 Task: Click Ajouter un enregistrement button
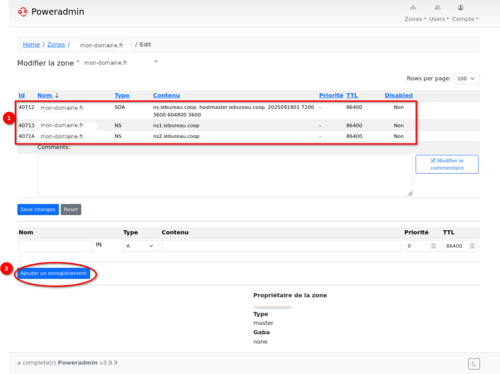pyautogui.click(x=53, y=273)
